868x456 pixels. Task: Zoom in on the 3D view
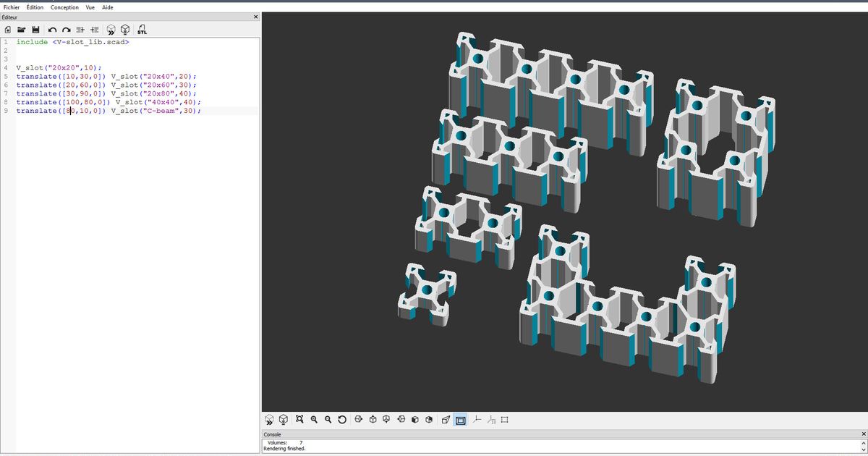click(314, 419)
